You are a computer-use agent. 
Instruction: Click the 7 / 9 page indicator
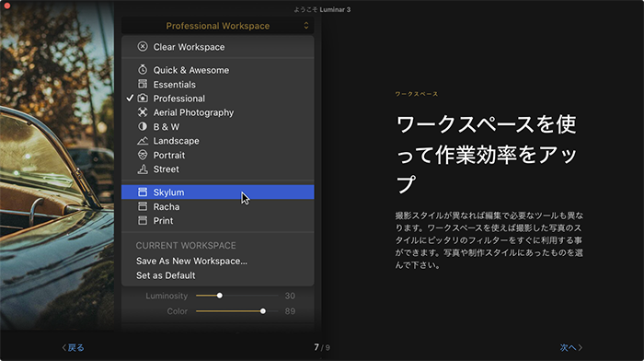click(322, 347)
